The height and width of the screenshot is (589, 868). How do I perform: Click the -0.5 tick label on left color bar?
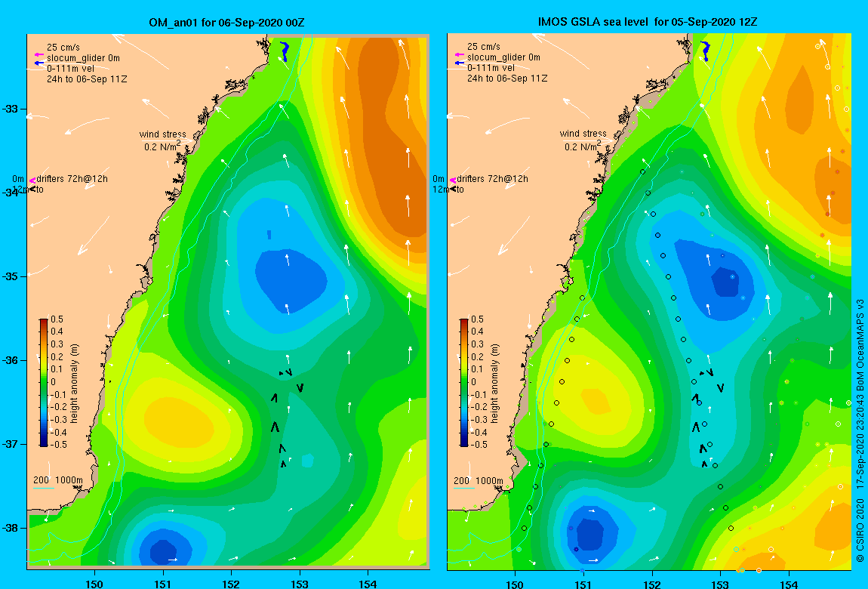pos(57,445)
